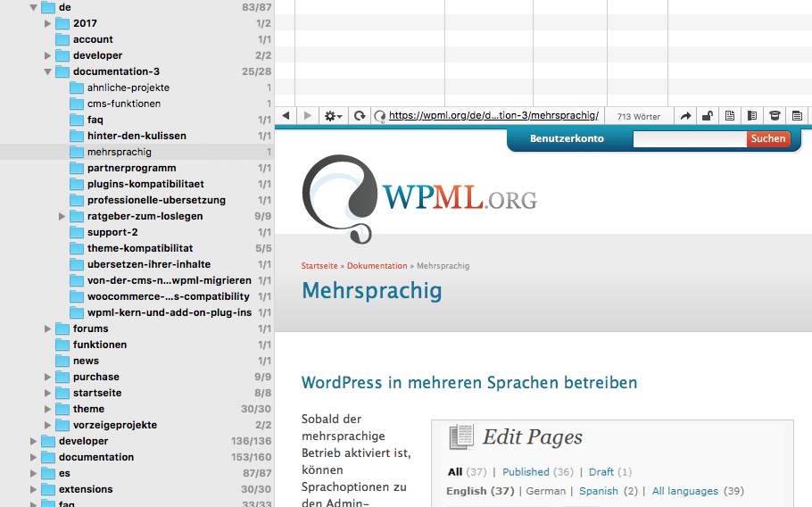Viewport: 812px width, 507px height.
Task: Click the Benutzerkonto menu item
Action: point(567,139)
